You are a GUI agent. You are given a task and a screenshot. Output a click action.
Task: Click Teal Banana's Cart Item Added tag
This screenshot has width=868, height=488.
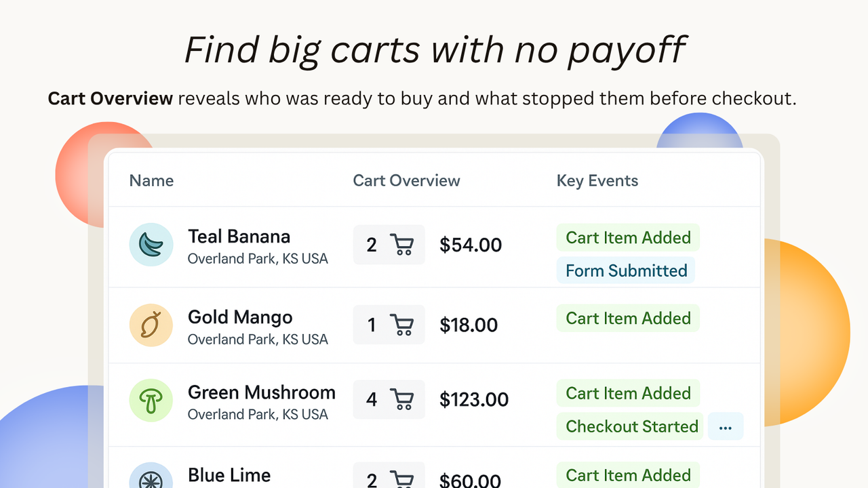628,238
